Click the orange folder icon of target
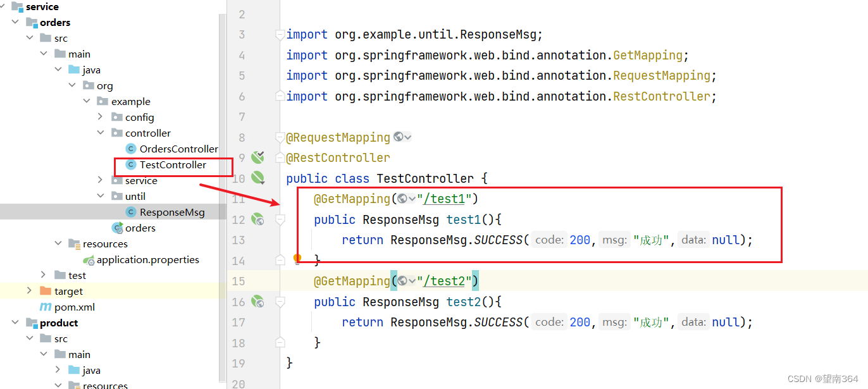This screenshot has height=389, width=868. tap(45, 291)
